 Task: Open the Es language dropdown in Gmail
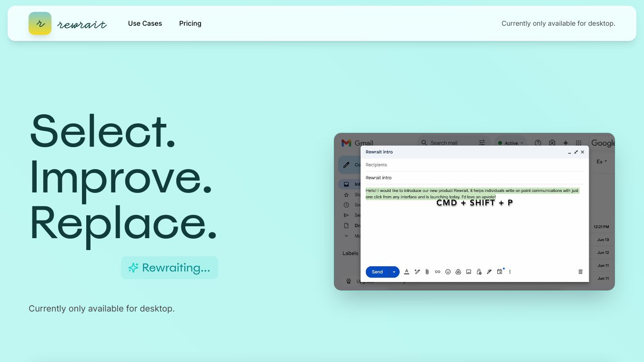click(x=602, y=162)
